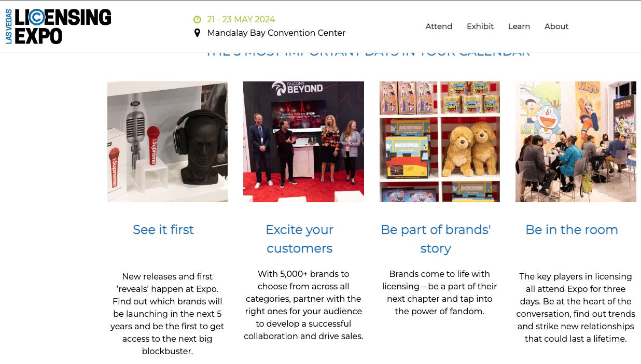
Task: Click the 5,000+ brands paragraph text
Action: [303, 305]
